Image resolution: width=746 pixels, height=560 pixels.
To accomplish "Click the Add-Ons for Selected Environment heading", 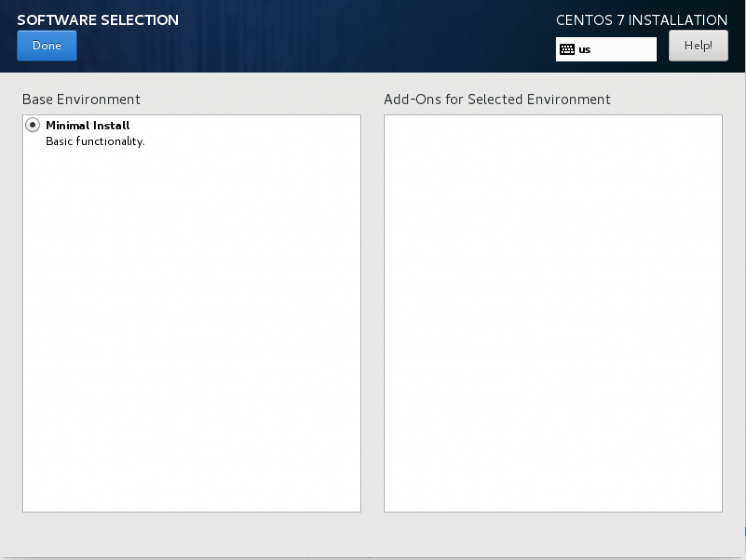I will (x=497, y=99).
